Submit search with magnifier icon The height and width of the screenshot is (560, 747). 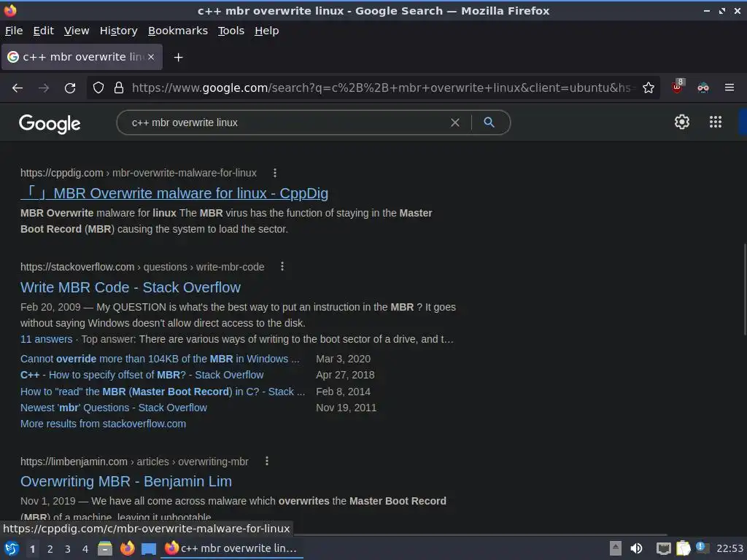pos(489,122)
